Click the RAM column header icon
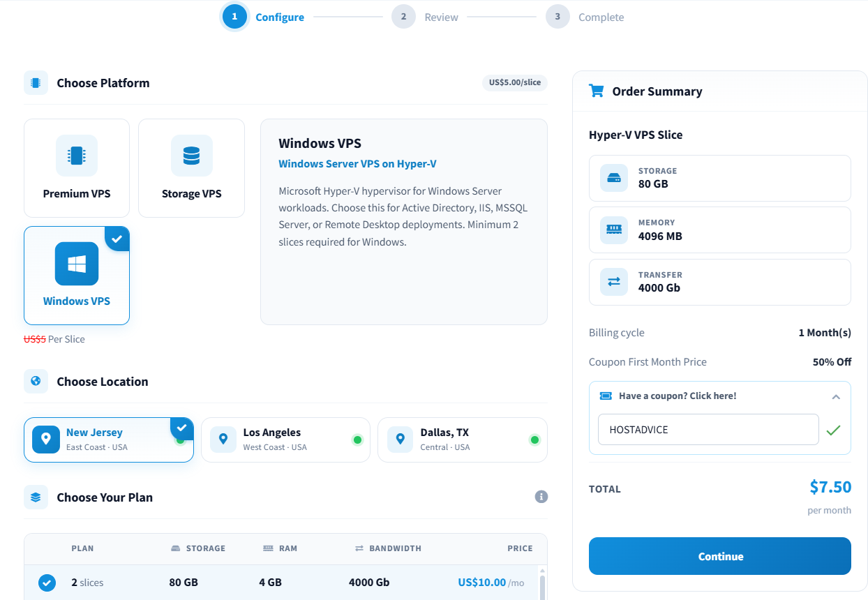868x600 pixels. click(x=268, y=548)
